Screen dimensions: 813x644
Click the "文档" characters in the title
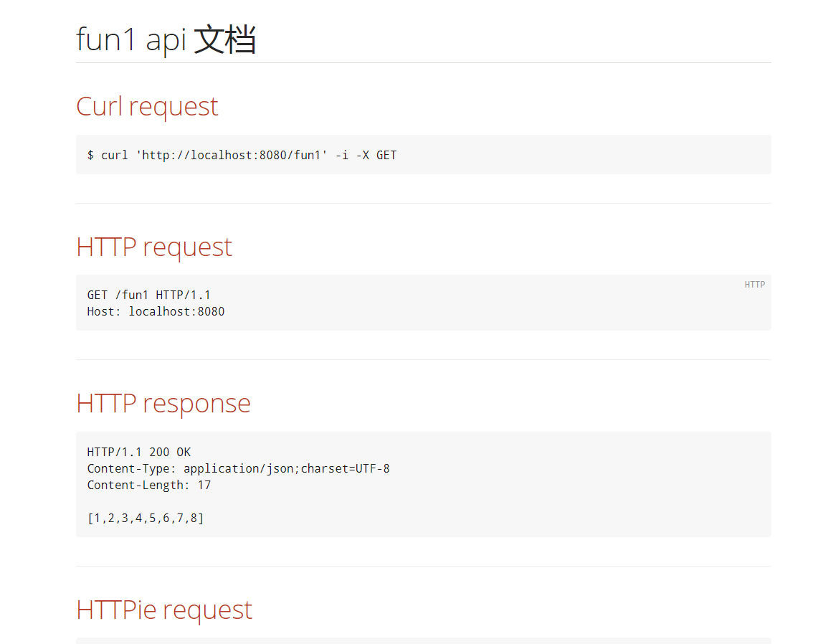pos(224,39)
